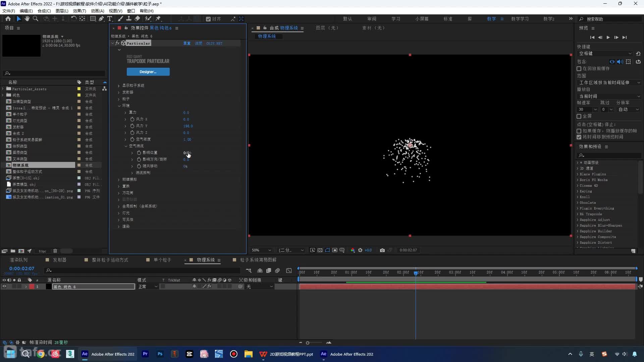Select the Selection arrow tool
The height and width of the screenshot is (362, 644).
[19, 19]
